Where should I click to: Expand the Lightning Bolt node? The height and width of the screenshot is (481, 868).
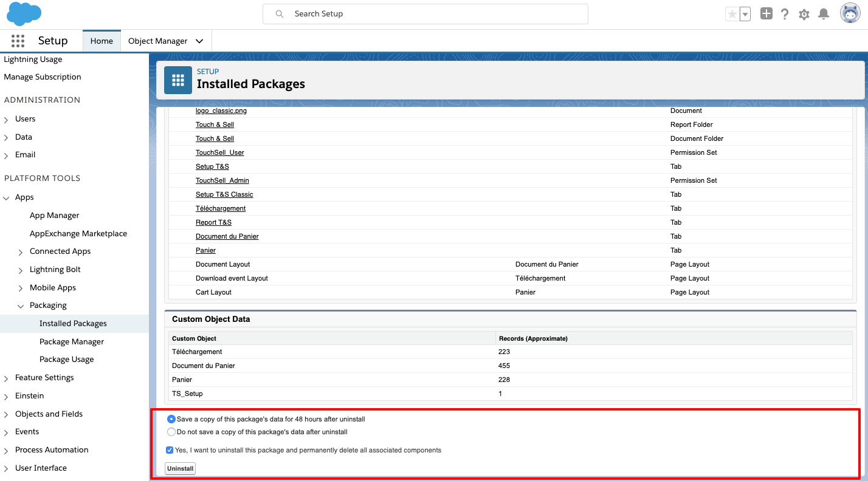21,270
